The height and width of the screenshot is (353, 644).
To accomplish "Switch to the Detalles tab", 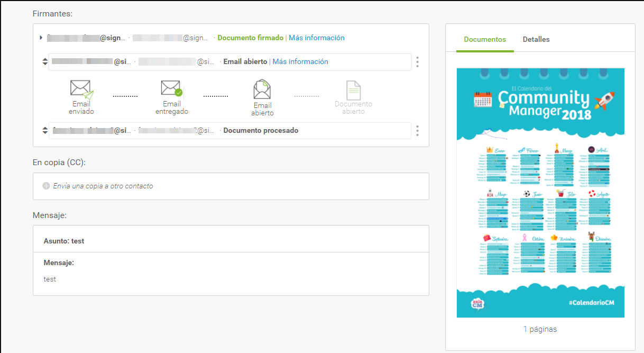I will 536,39.
